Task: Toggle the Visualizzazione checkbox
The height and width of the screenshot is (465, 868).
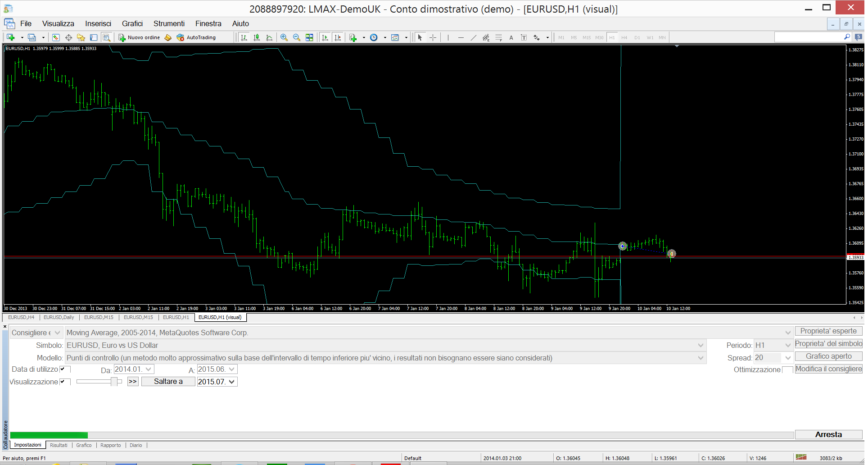Action: [63, 382]
